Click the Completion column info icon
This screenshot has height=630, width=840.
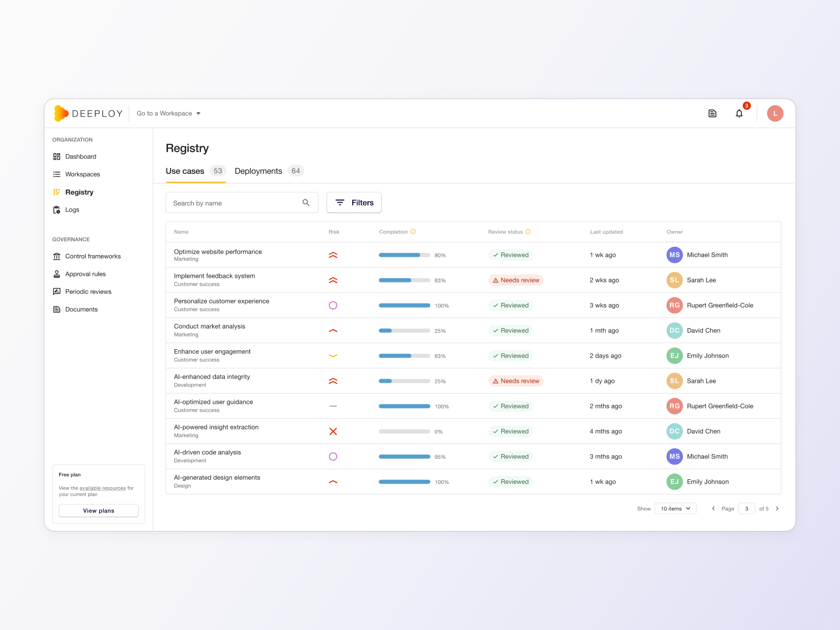(414, 231)
